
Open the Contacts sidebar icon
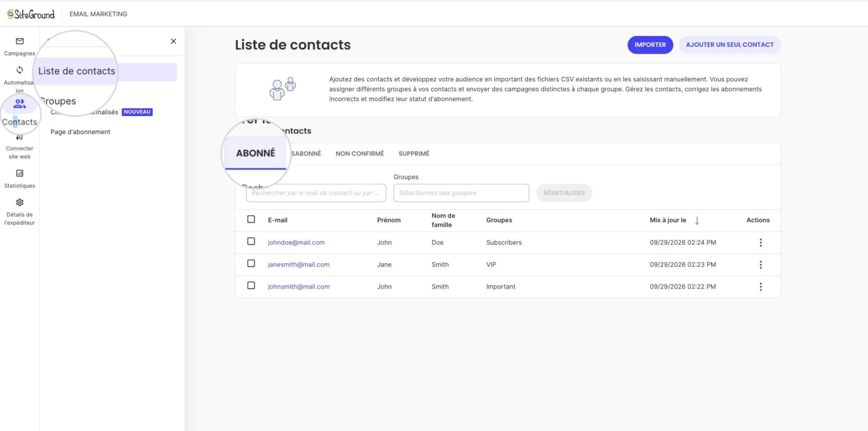click(x=20, y=103)
